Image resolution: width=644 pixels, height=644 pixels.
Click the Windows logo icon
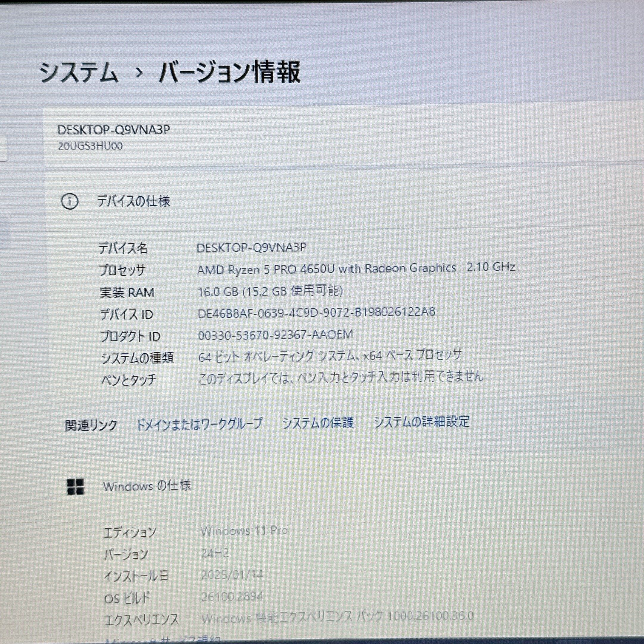pyautogui.click(x=76, y=487)
